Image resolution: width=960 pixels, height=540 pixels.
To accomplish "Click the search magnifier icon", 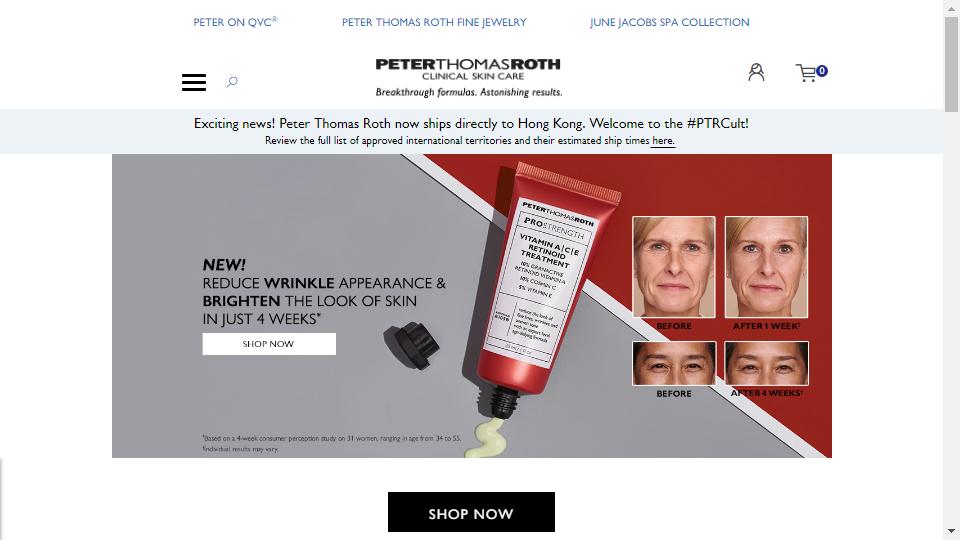I will [x=232, y=81].
